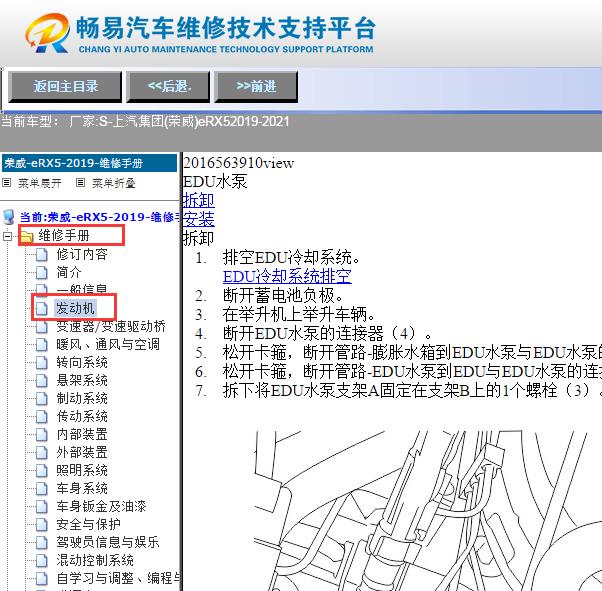
Task: Open the 暖风、通风与空调 tree item
Action: click(108, 344)
